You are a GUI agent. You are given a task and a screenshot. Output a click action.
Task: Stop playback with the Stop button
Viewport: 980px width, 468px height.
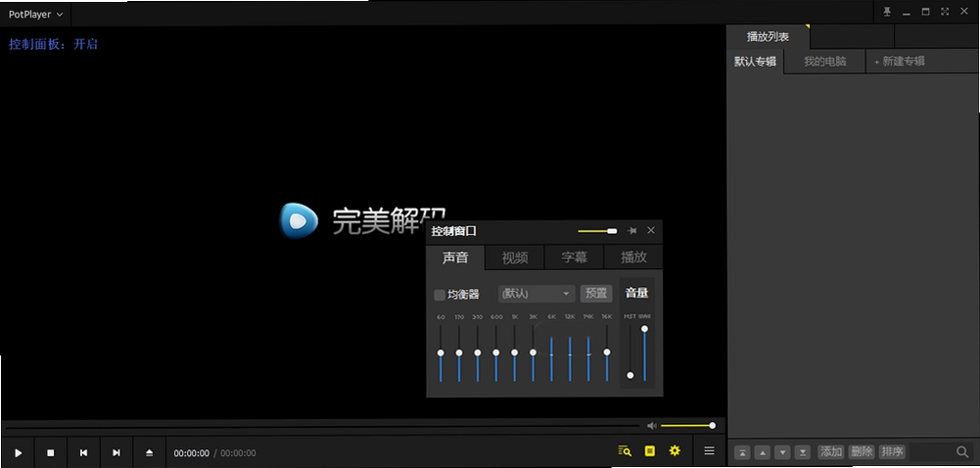click(x=51, y=452)
